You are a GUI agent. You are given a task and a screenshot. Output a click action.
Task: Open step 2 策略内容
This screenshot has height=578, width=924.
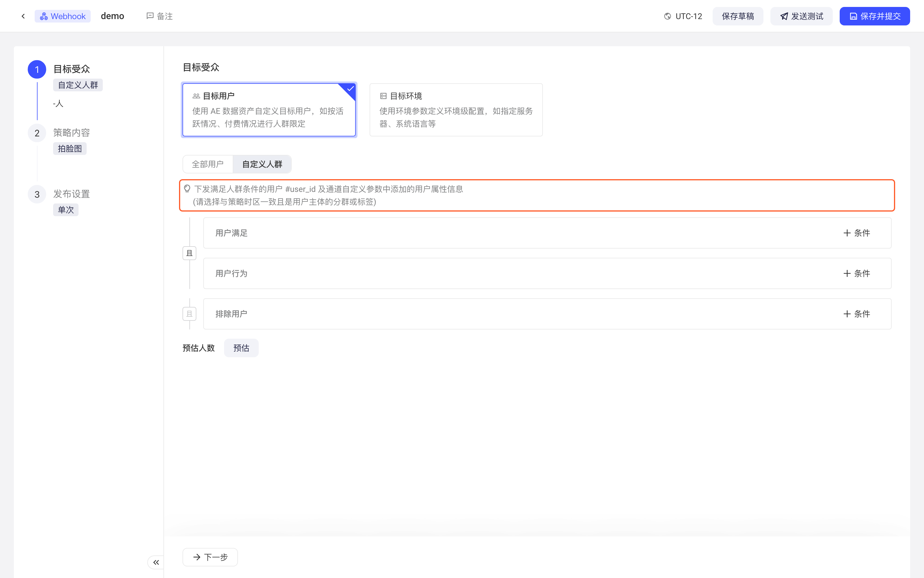tap(71, 133)
